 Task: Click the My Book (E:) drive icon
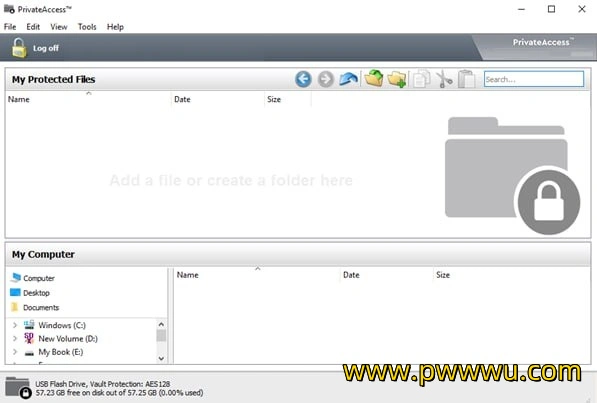[29, 353]
